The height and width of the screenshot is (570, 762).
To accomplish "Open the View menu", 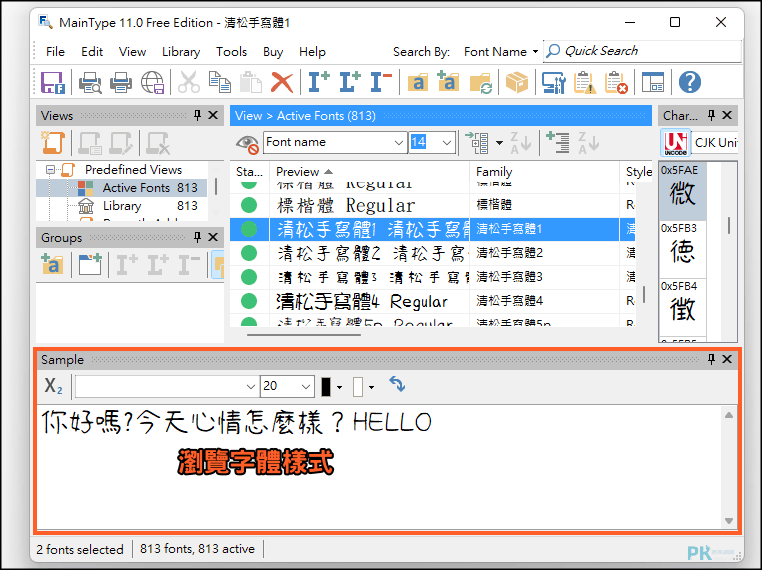I will click(132, 52).
